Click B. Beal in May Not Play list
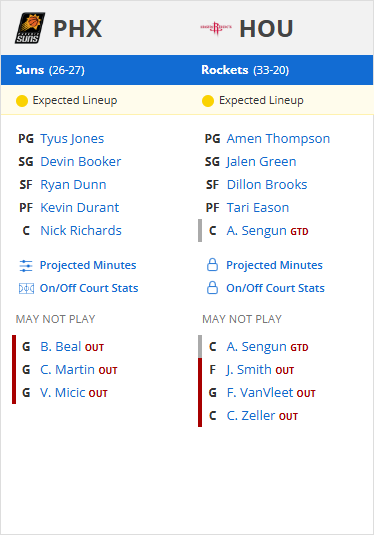 [x=61, y=347]
